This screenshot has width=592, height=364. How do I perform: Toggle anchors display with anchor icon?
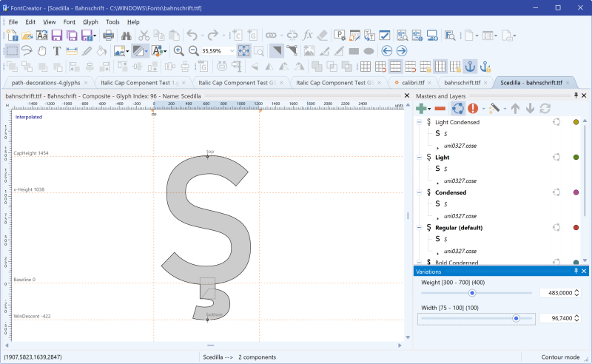click(x=470, y=67)
